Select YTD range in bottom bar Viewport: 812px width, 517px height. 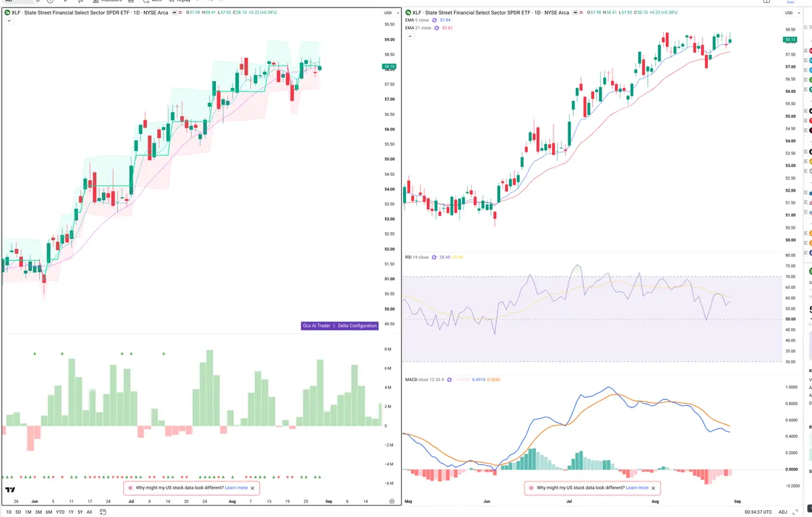pyautogui.click(x=60, y=512)
